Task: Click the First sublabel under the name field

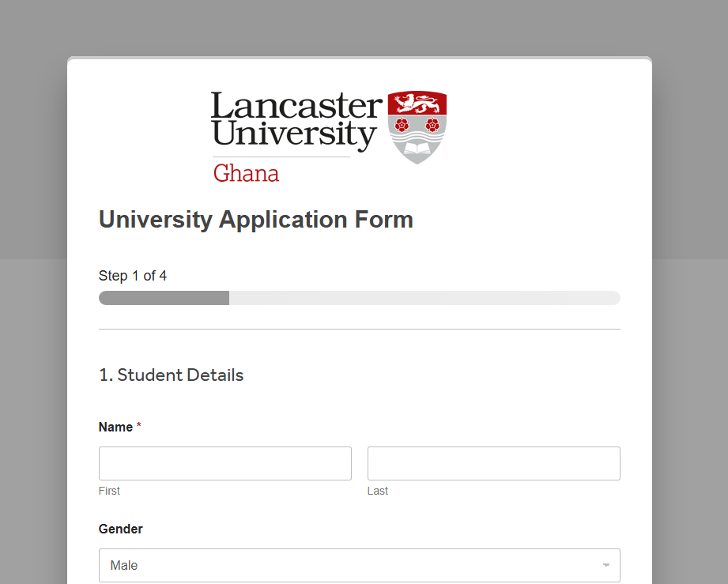Action: coord(109,491)
